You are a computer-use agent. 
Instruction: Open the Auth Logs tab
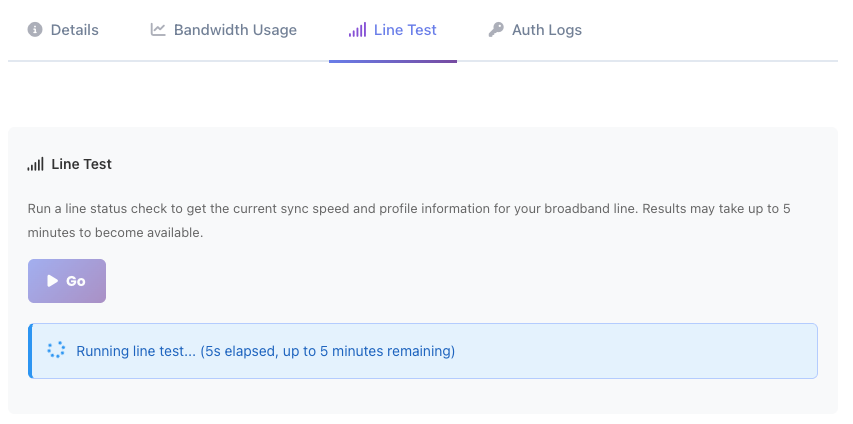535,30
